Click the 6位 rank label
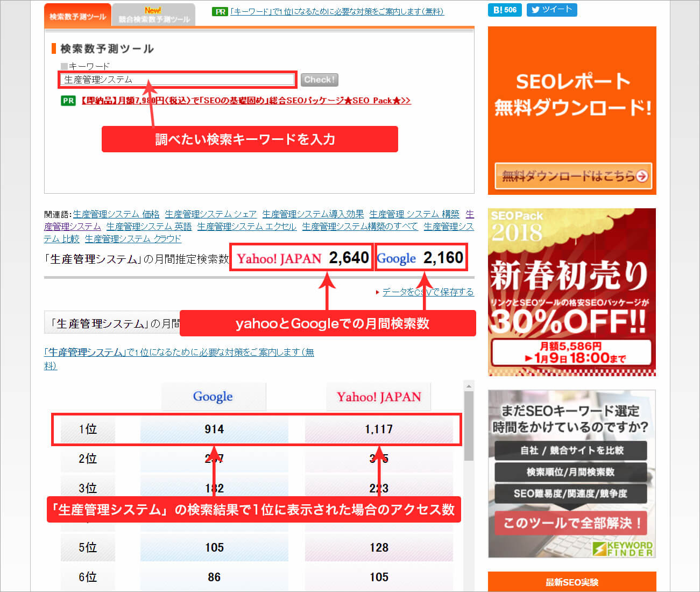This screenshot has height=592, width=700. (88, 577)
